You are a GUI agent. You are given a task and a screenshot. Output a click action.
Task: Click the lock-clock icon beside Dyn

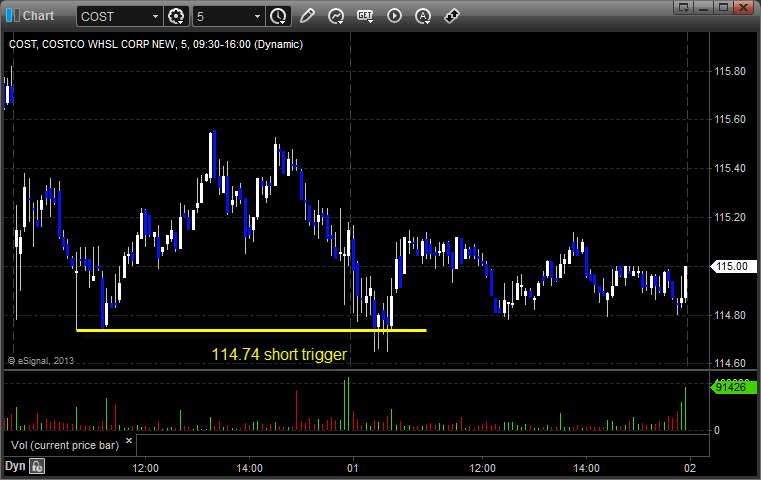click(37, 466)
